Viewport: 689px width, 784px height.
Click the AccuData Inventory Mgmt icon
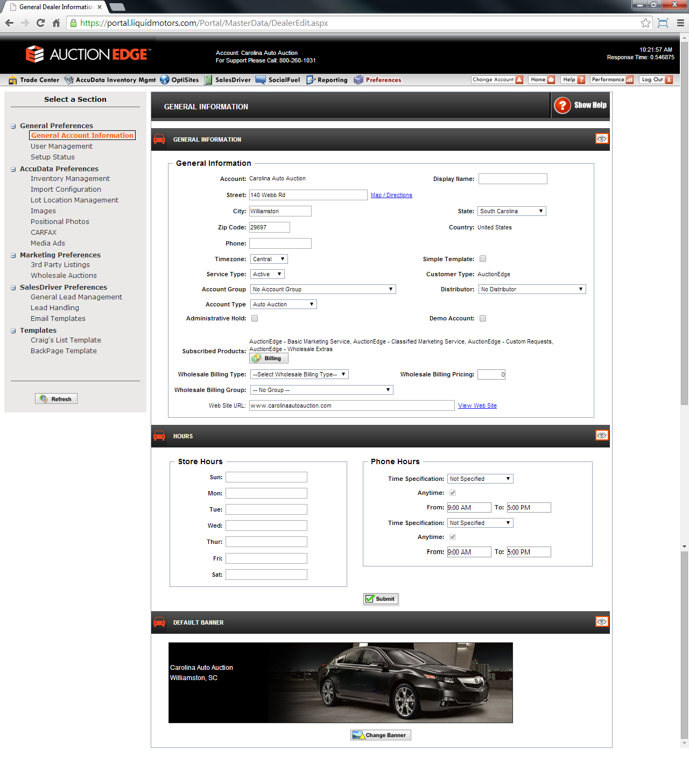tap(69, 80)
